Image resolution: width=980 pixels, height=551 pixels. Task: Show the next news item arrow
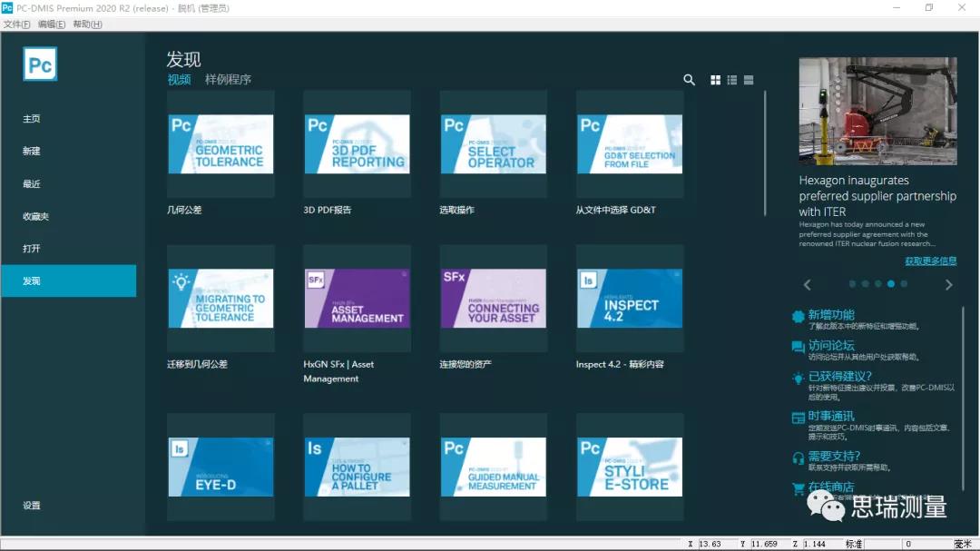[949, 284]
